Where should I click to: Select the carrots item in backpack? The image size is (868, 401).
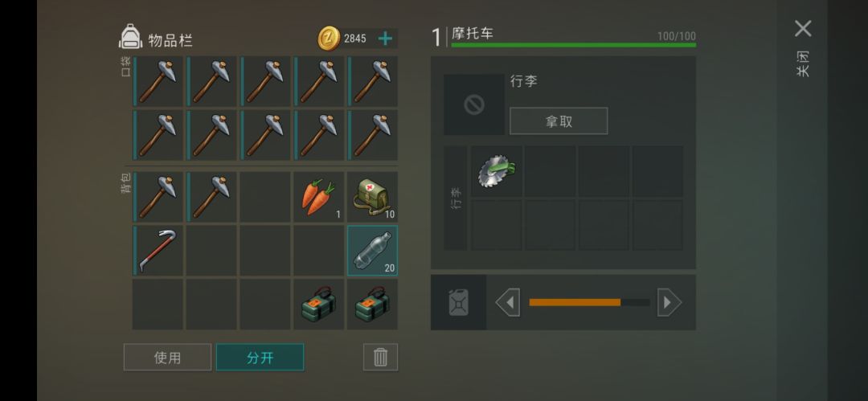(x=319, y=197)
